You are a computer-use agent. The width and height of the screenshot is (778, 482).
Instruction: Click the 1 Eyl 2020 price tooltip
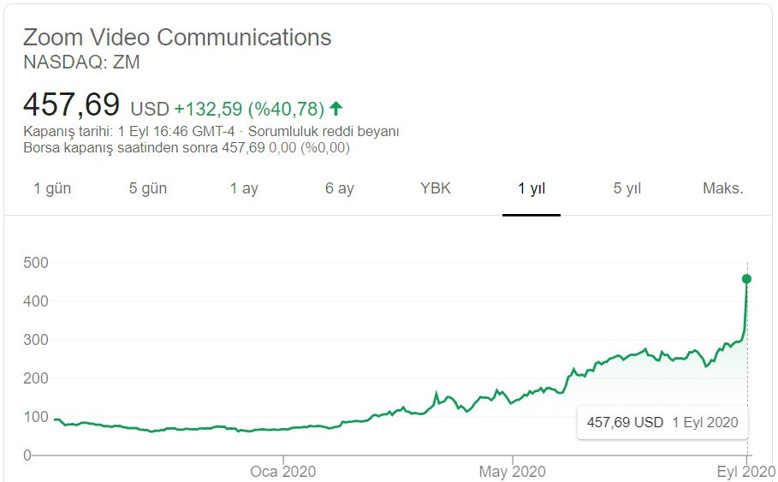pos(662,422)
